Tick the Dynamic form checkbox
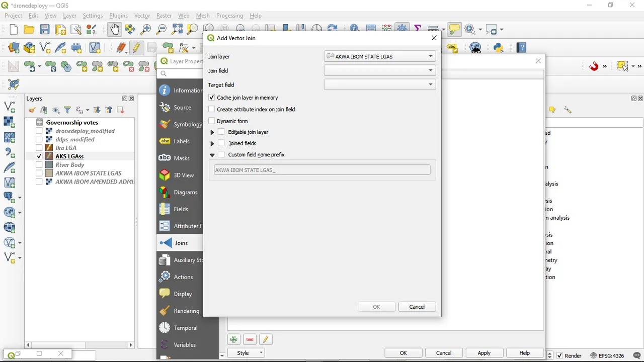 pyautogui.click(x=212, y=121)
